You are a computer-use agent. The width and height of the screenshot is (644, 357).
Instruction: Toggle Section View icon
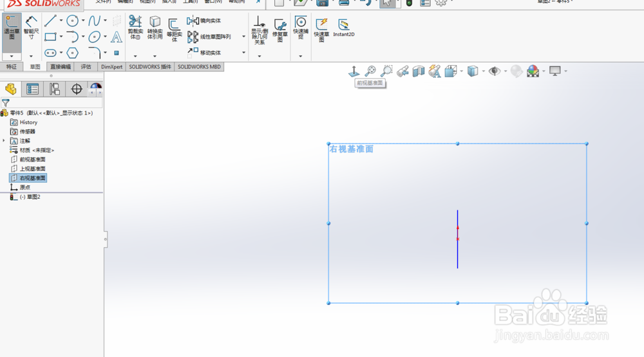point(419,71)
